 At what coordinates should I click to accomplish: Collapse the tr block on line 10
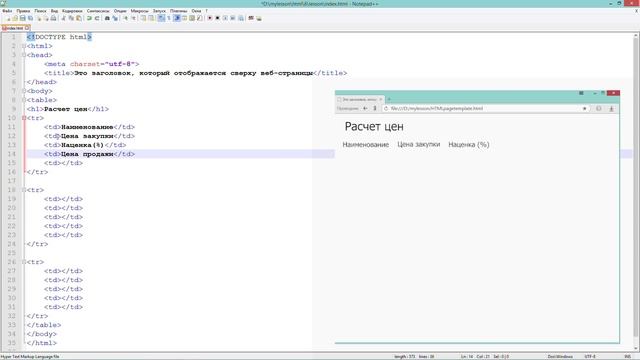point(24,118)
